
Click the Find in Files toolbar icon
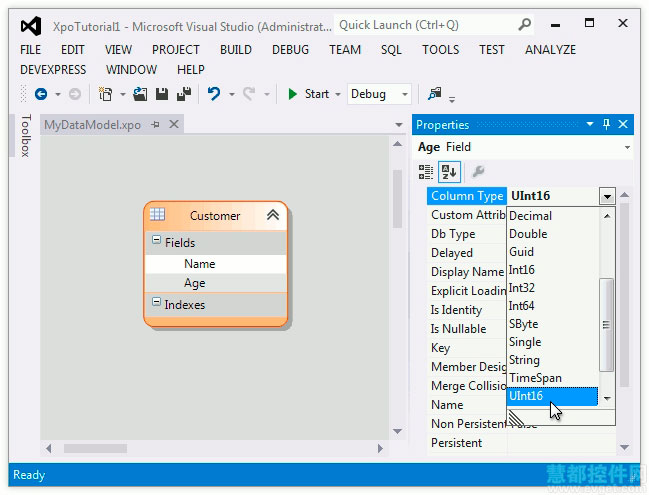pos(435,94)
